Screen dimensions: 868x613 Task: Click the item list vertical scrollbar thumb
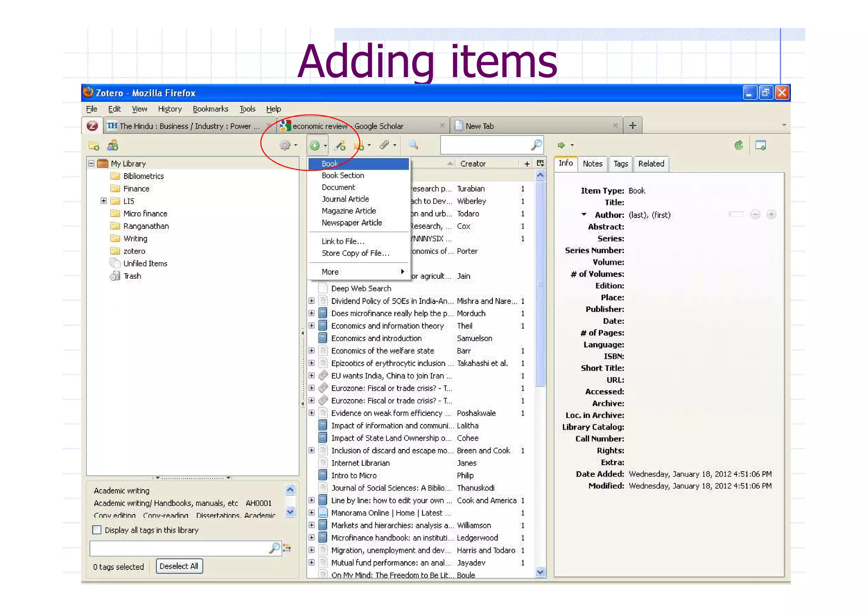[x=540, y=283]
